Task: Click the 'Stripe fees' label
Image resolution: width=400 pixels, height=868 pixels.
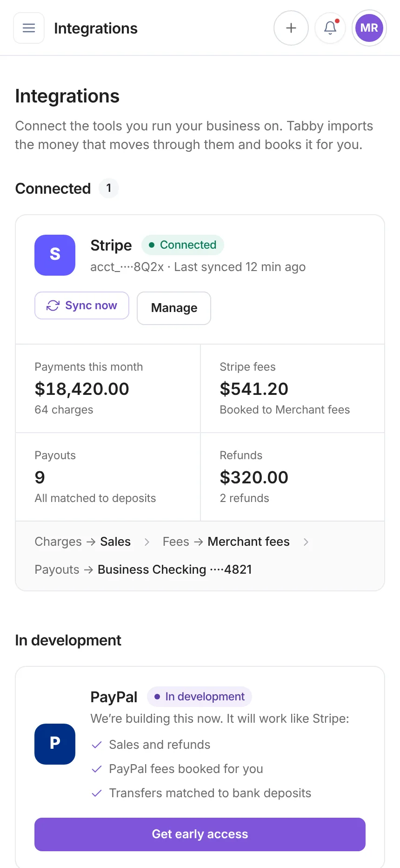Action: pyautogui.click(x=247, y=367)
